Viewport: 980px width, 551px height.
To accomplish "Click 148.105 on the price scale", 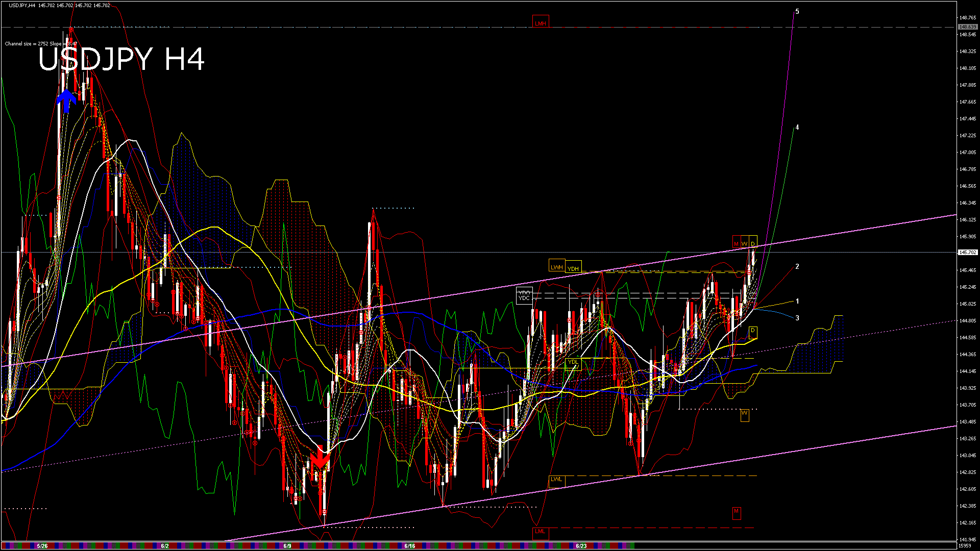I will tap(968, 68).
